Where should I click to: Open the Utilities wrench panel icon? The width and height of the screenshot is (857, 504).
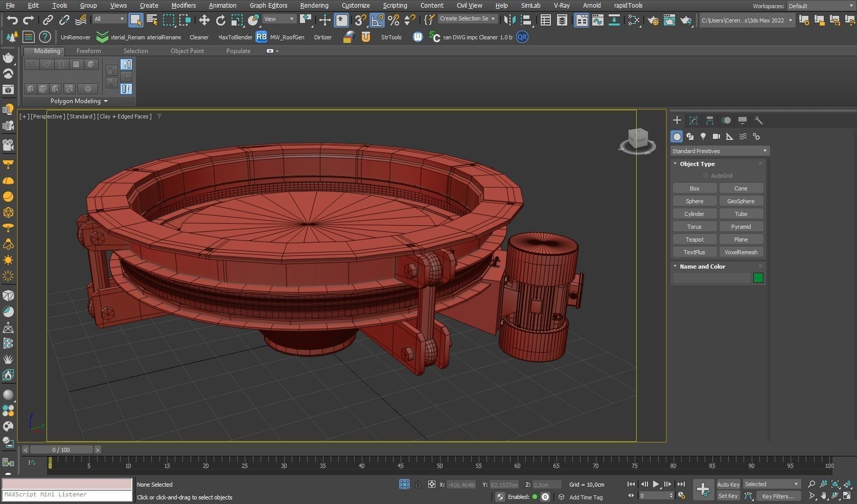759,121
